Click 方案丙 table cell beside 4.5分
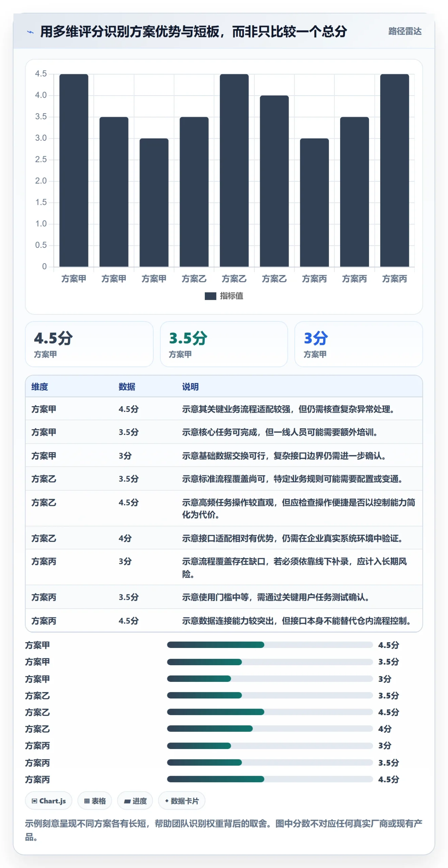Viewport: 448px width, 868px height. coord(44,621)
